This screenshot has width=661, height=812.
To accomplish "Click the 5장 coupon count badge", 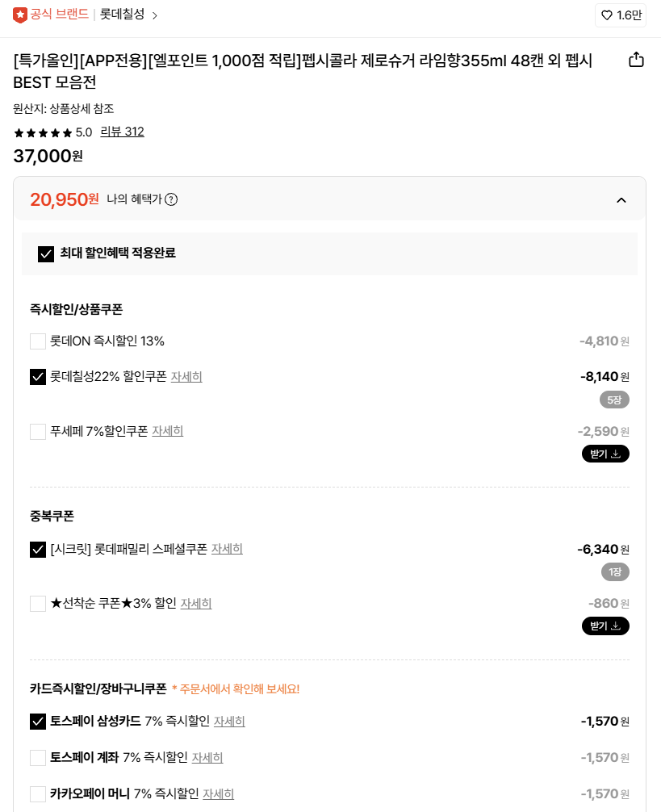I will tap(614, 400).
